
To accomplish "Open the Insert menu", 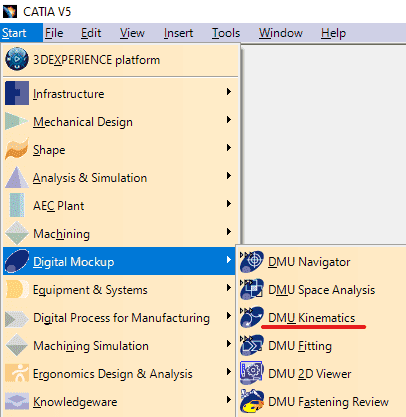I will 178,33.
